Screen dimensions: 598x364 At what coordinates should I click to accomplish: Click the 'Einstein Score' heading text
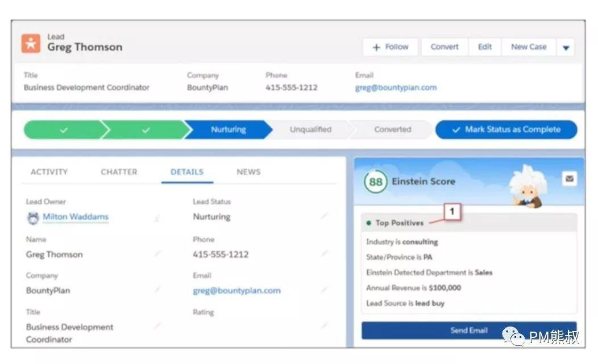point(423,181)
